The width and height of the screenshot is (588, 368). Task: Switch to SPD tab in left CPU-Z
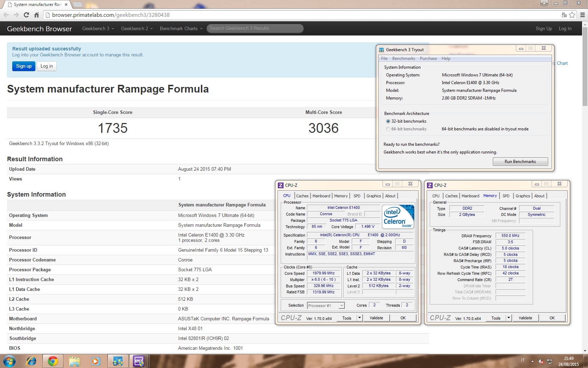coord(357,196)
